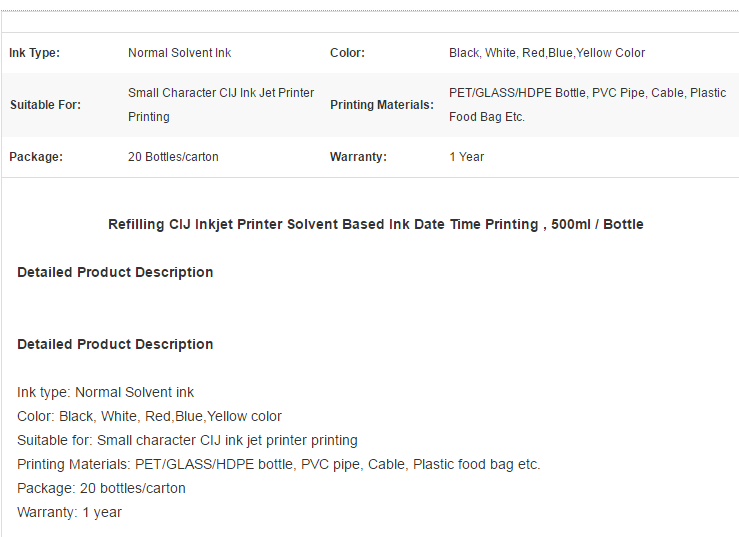Click the description line "Ink type: Normal Solvent ink"
The height and width of the screenshot is (537, 739).
coord(106,392)
